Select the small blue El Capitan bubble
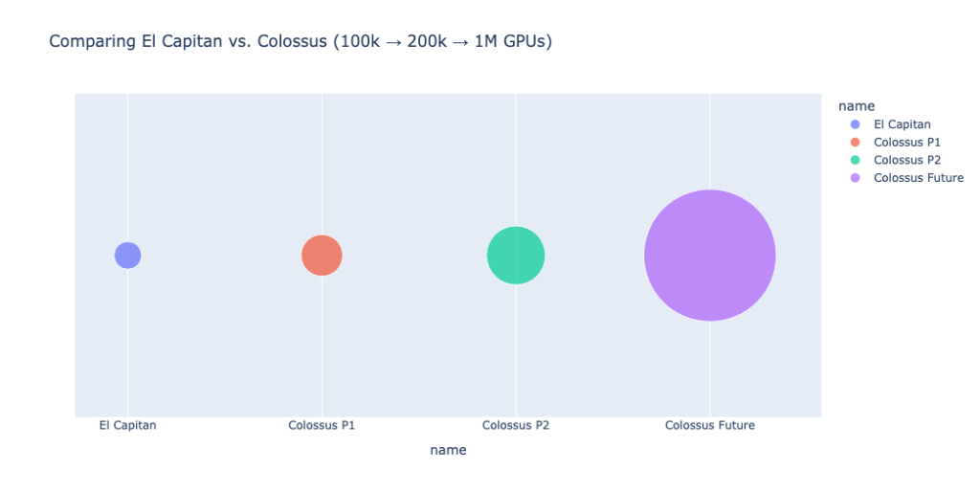980x492 pixels. point(127,255)
